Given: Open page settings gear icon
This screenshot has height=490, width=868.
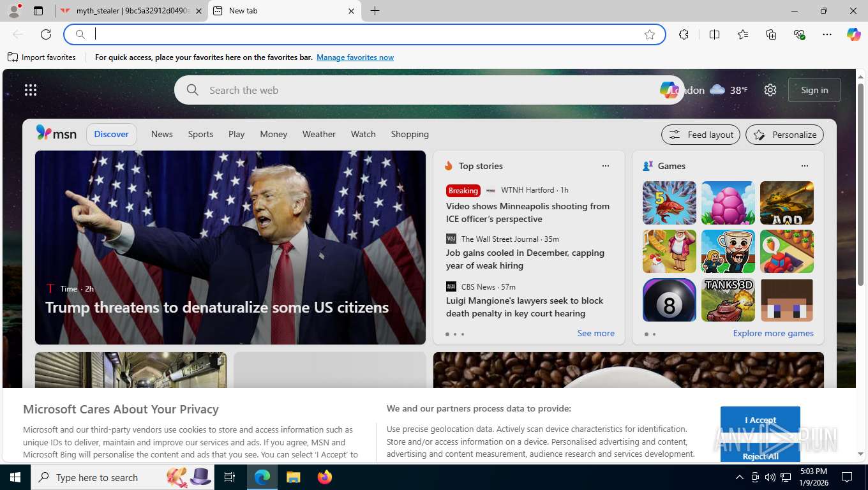Looking at the screenshot, I should (x=770, y=90).
